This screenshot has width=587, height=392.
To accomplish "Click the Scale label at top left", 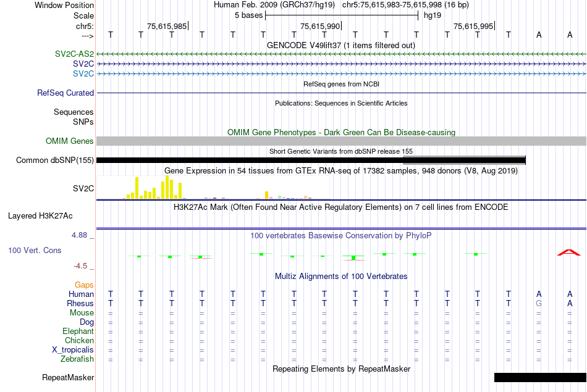I will 83,15.
